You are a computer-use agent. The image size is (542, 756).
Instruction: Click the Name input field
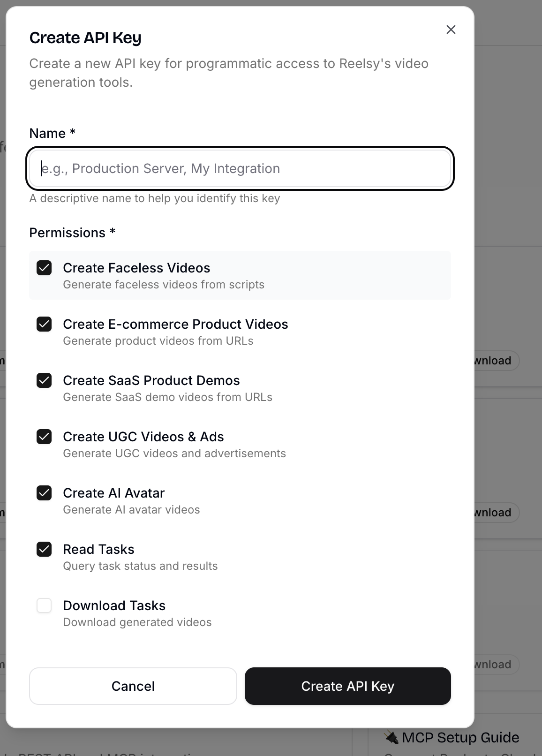tap(240, 169)
